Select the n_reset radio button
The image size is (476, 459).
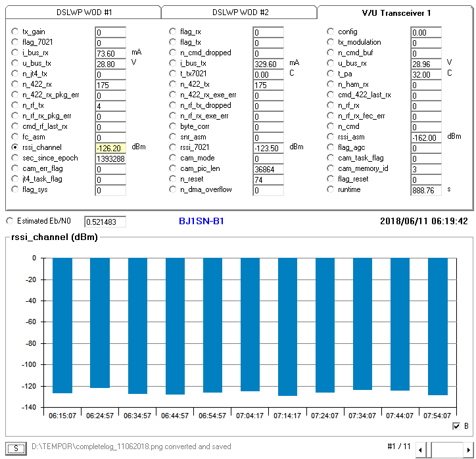pos(172,179)
